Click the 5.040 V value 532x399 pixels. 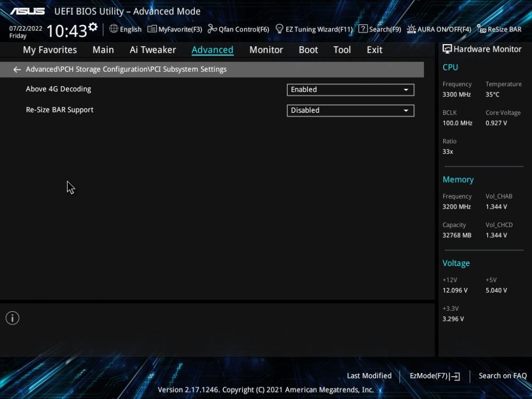pyautogui.click(x=496, y=290)
